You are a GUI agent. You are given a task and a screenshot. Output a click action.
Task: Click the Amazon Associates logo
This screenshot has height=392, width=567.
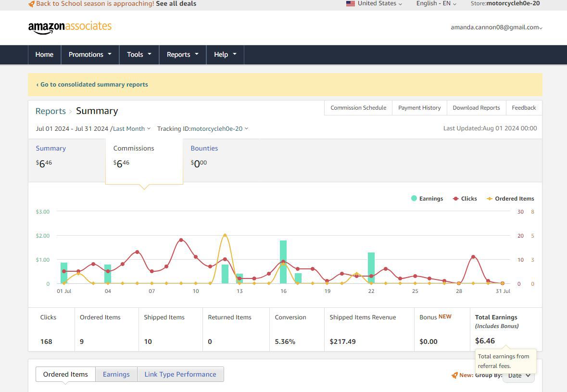pyautogui.click(x=70, y=27)
